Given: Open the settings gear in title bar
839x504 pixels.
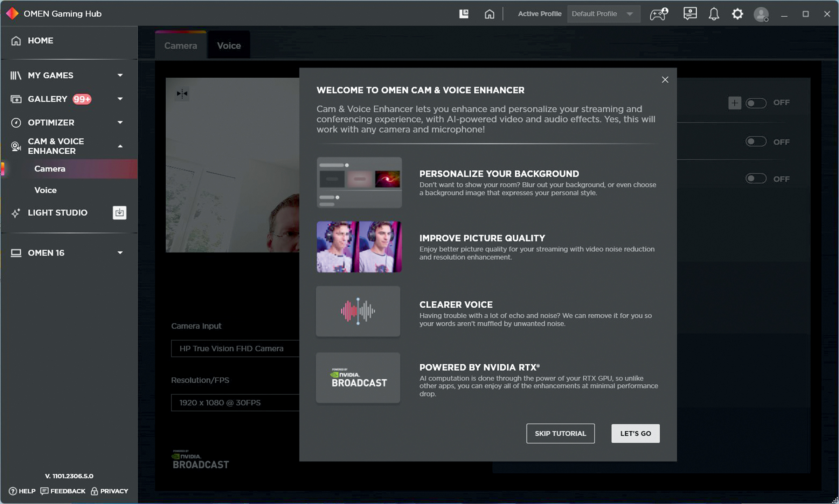Looking at the screenshot, I should 737,14.
